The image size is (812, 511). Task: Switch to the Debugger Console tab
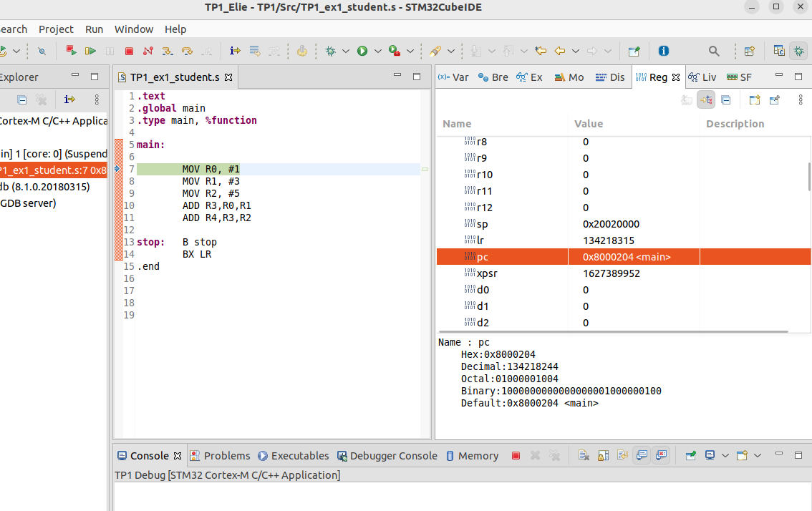tap(387, 456)
